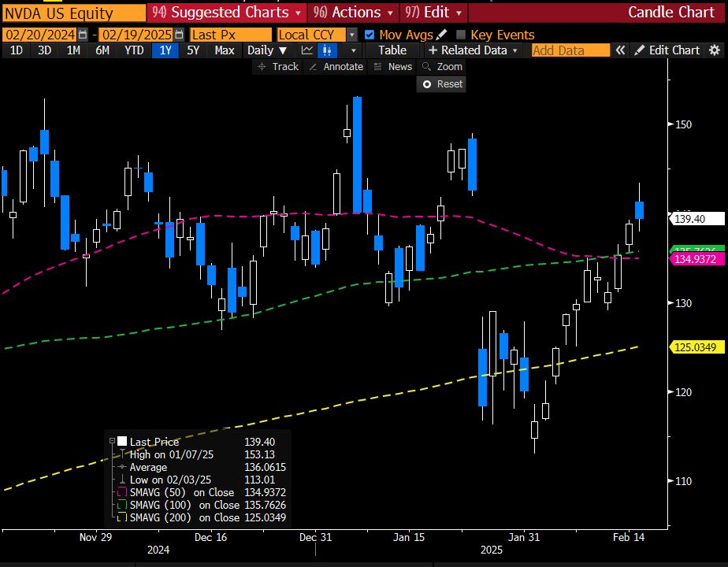Click the 'Low on 02/03/25' legend row

[170, 480]
